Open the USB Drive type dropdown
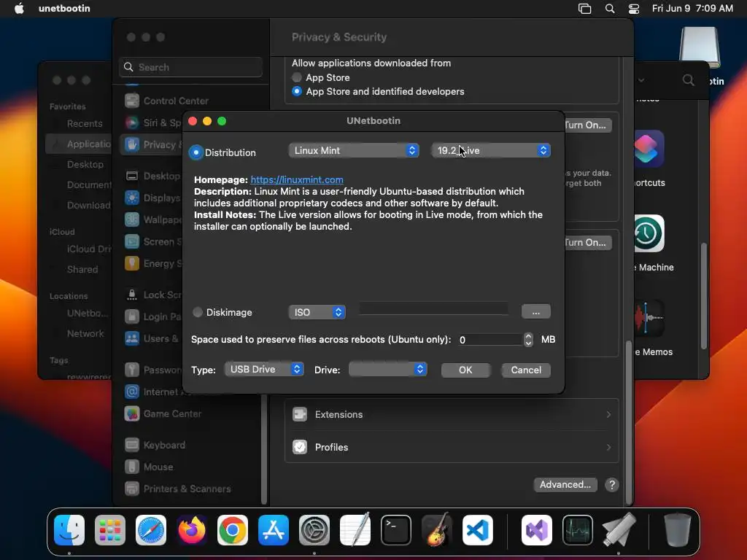The height and width of the screenshot is (560, 747). pos(264,369)
